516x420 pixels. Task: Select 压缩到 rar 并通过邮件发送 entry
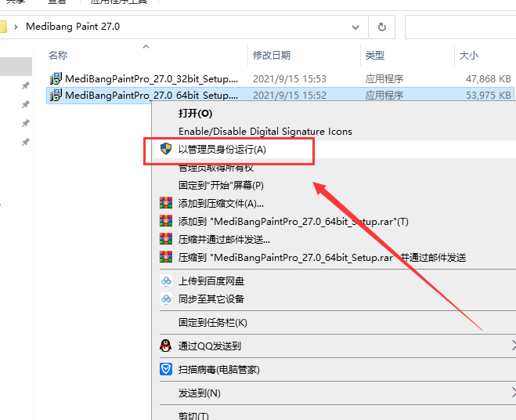[x=322, y=258]
